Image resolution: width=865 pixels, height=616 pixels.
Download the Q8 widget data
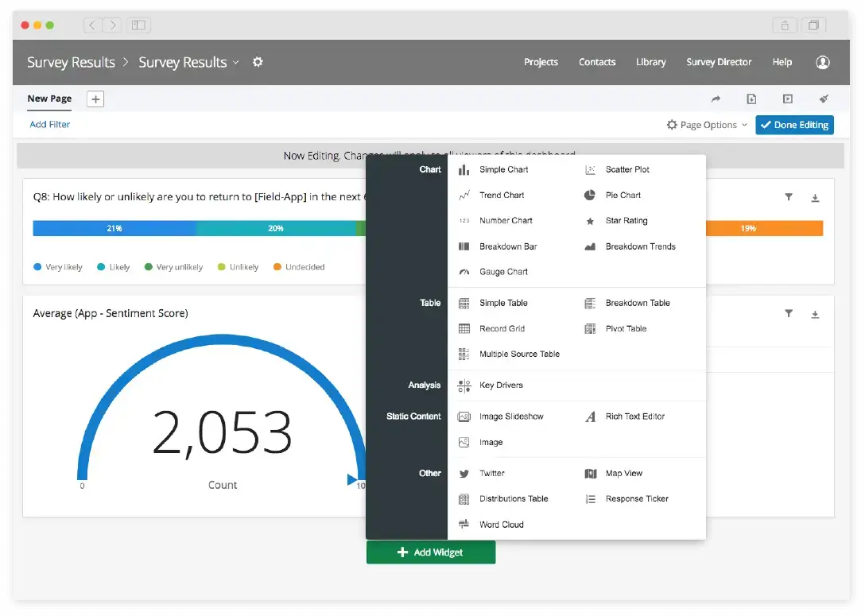815,198
